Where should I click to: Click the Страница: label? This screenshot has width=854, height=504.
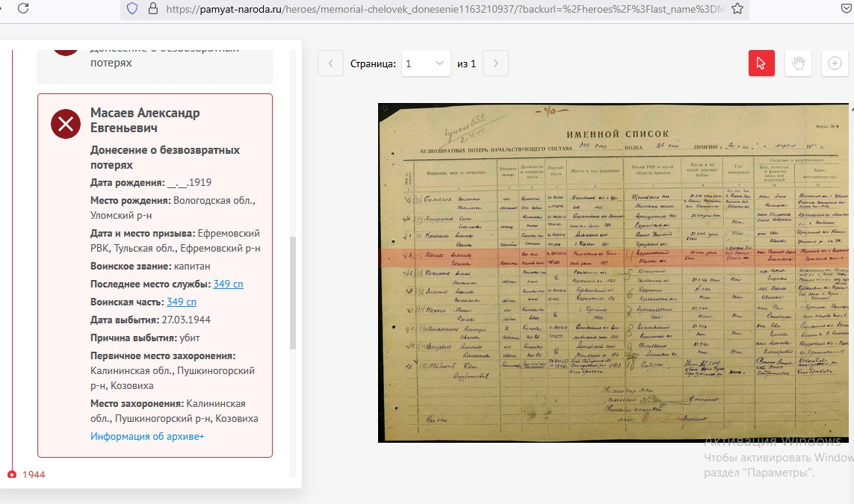pos(373,63)
